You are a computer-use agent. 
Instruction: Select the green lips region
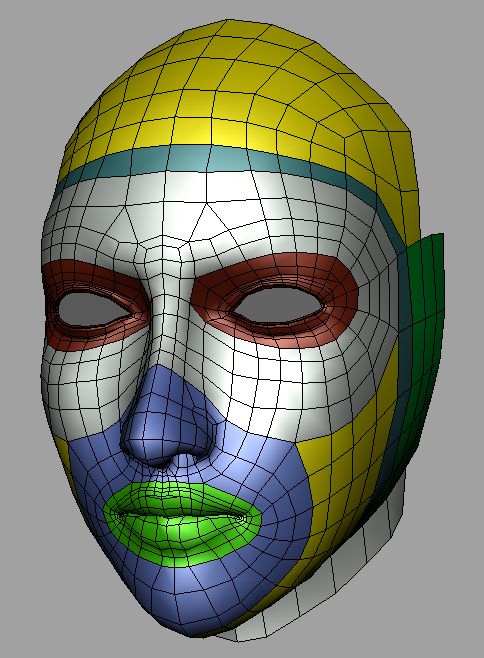click(183, 522)
